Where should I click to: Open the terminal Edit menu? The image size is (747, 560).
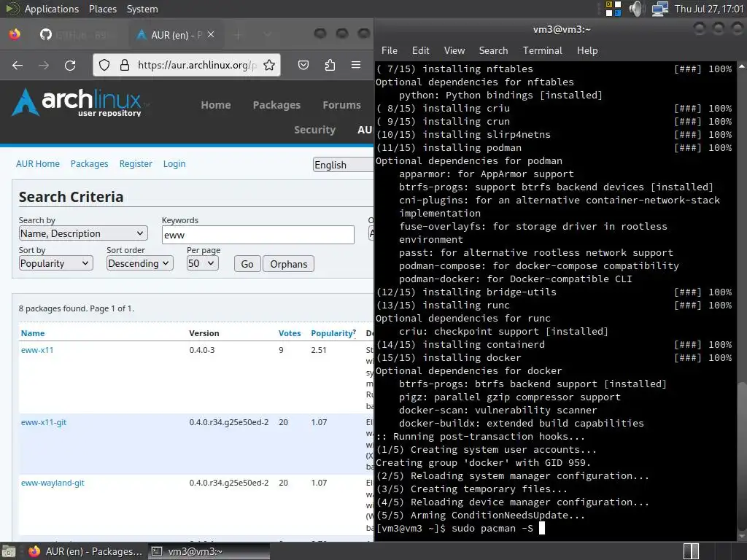point(421,50)
